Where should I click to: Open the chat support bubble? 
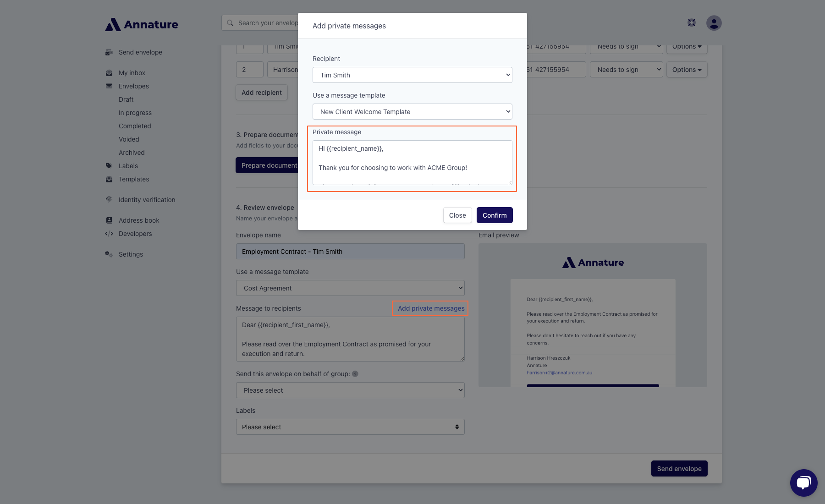pyautogui.click(x=803, y=482)
